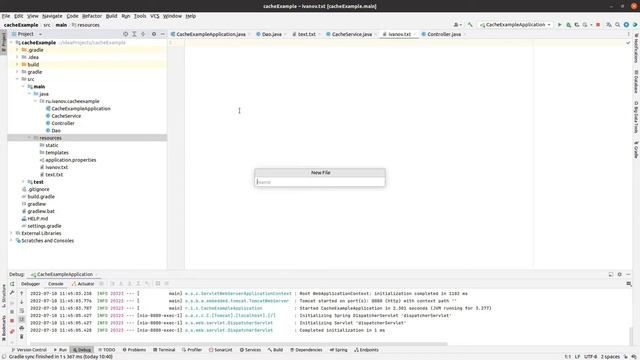Run CacheExampleApplication with the green play icon

[560, 25]
